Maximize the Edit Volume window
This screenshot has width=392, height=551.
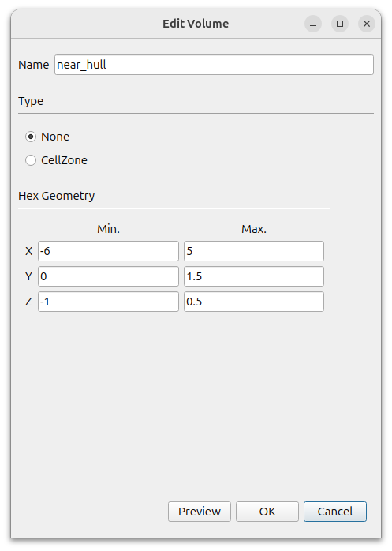[x=340, y=24]
